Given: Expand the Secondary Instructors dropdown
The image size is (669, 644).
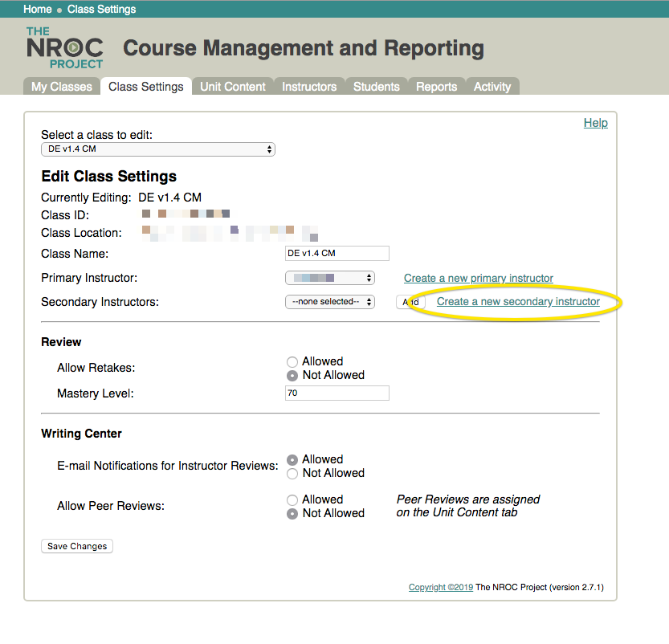Looking at the screenshot, I should 330,302.
